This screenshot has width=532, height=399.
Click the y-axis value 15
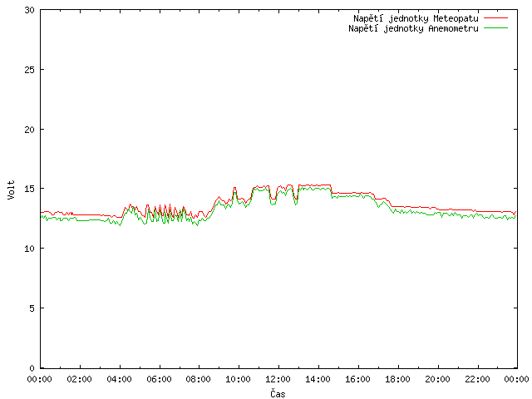(30, 189)
